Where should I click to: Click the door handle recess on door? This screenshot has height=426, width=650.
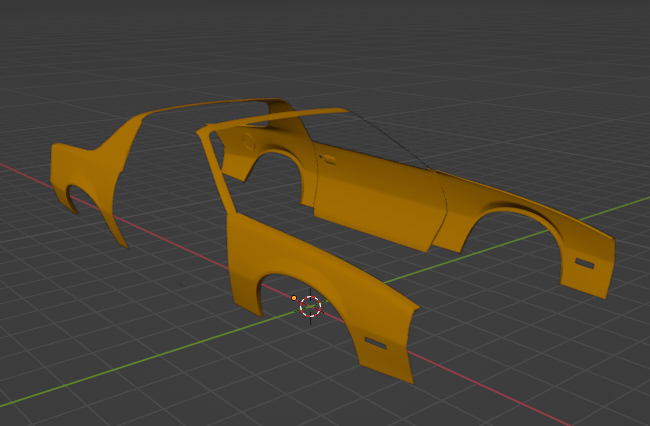point(330,159)
